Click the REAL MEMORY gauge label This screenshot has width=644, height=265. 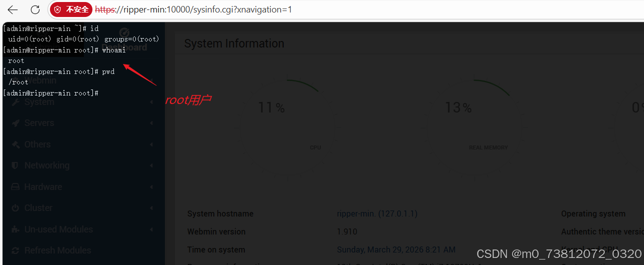tap(488, 147)
